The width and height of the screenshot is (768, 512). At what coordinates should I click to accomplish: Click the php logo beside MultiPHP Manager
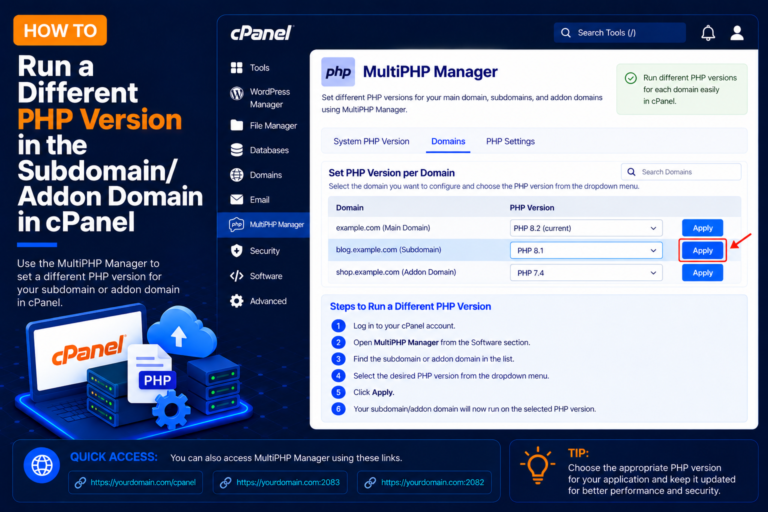coord(338,72)
